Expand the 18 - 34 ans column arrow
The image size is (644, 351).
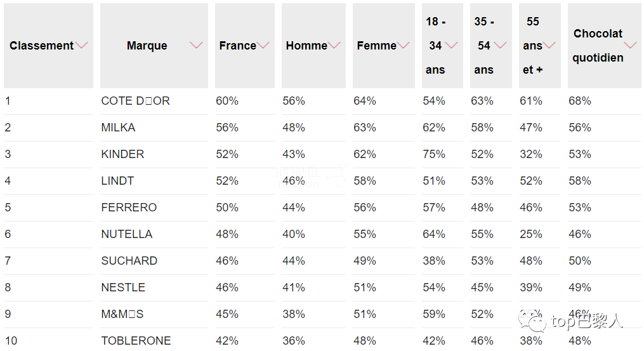point(451,45)
